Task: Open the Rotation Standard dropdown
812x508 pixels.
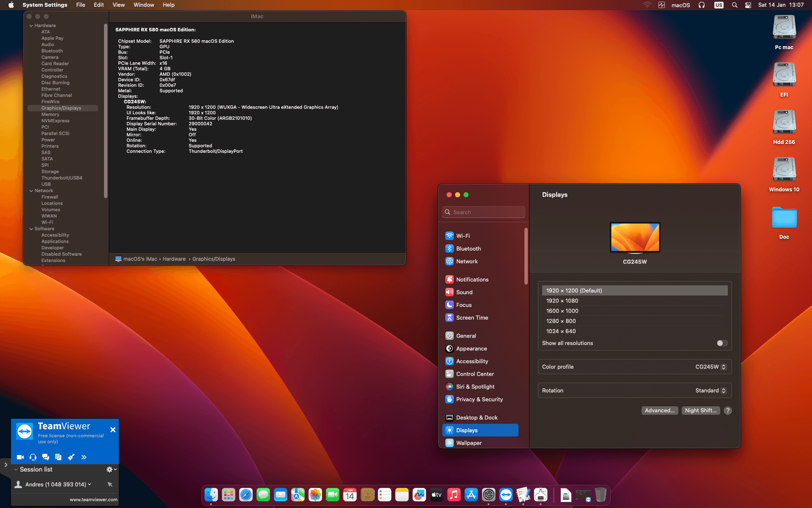Action: pos(710,390)
